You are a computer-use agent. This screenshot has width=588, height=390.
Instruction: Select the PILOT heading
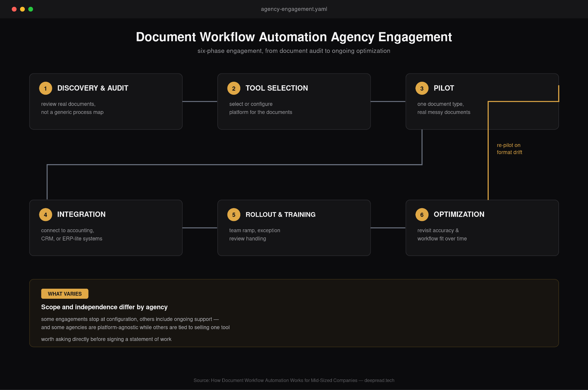pyautogui.click(x=444, y=88)
